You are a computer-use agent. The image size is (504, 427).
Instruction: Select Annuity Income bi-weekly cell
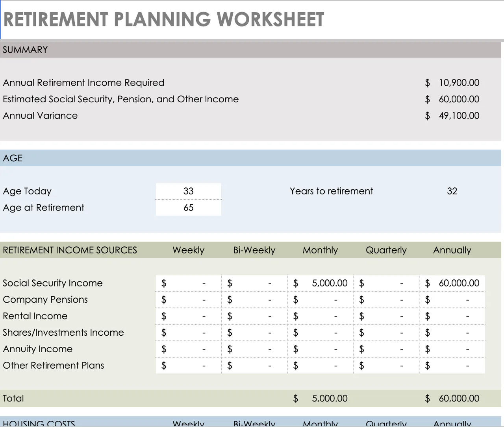pos(254,349)
